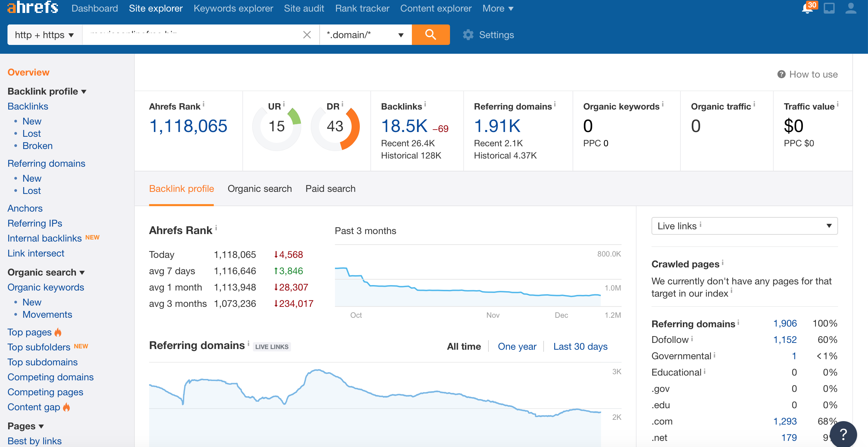The image size is (868, 447).
Task: Open Content explorer in top navigation
Action: tap(436, 8)
